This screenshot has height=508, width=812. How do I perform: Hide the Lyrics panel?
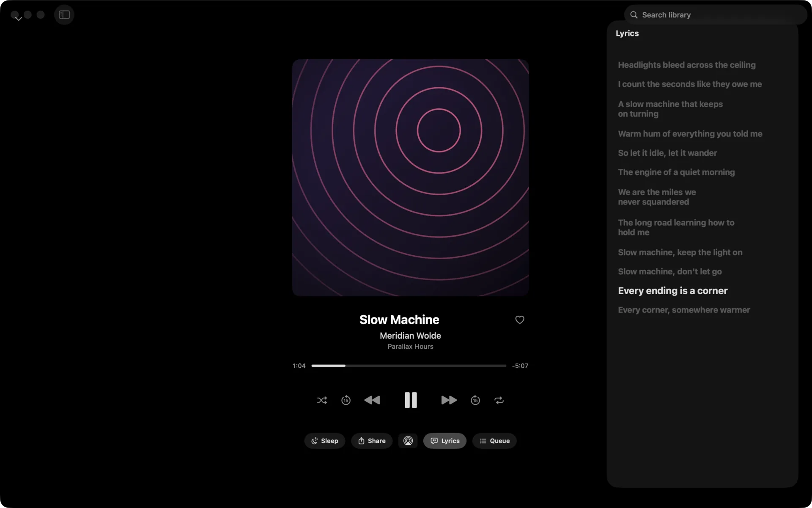click(x=445, y=441)
